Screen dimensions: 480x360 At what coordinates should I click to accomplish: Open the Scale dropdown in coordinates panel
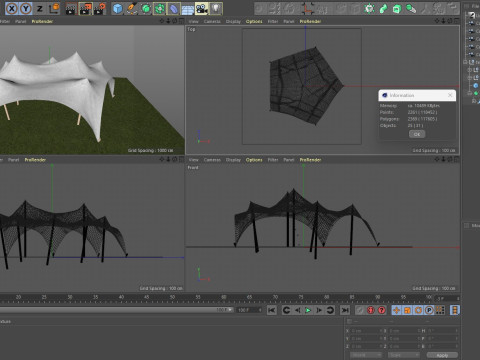(x=404, y=355)
